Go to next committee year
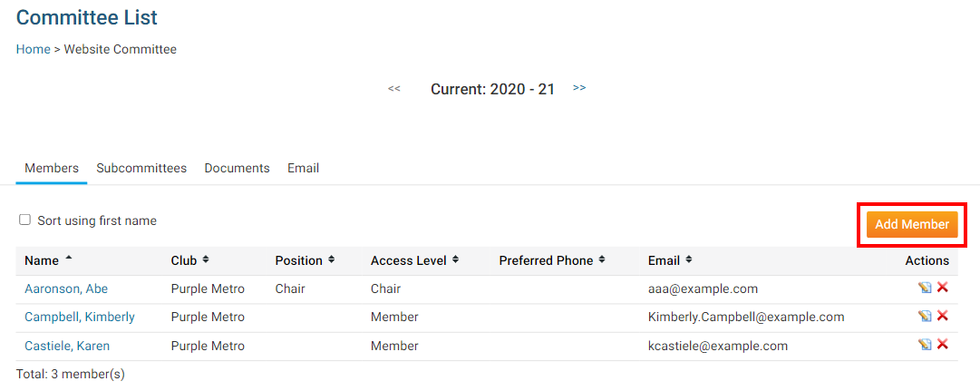The height and width of the screenshot is (391, 980). (x=579, y=88)
